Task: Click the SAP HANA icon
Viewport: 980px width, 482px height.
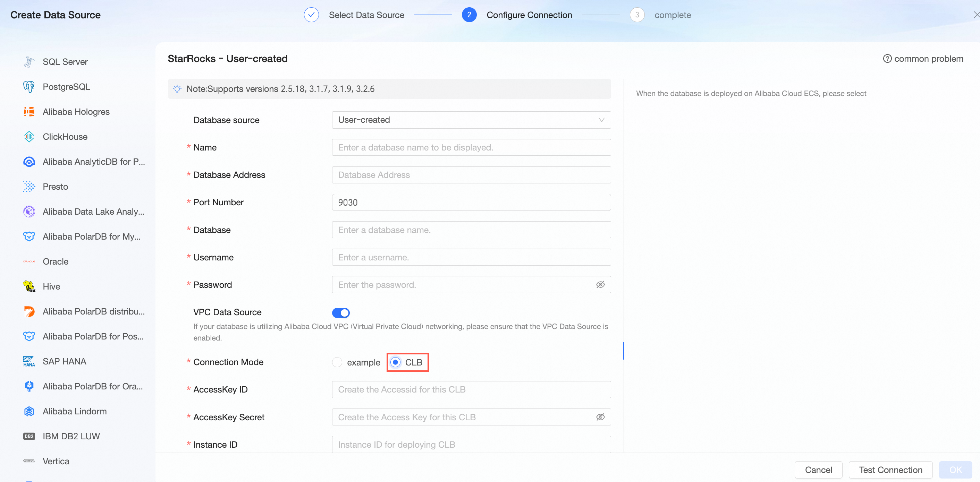Action: coord(29,361)
